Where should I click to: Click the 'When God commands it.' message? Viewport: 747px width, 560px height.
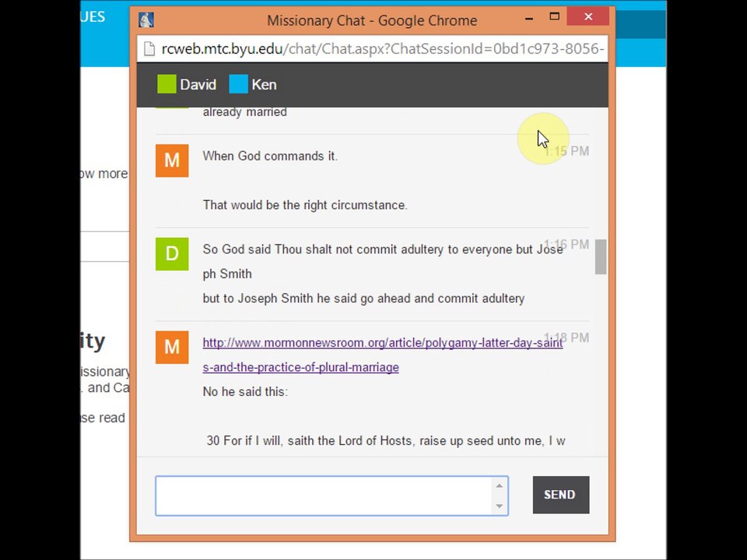click(270, 156)
